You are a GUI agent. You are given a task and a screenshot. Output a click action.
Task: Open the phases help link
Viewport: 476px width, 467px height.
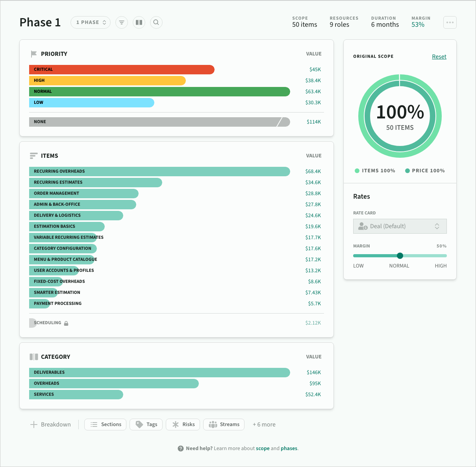pyautogui.click(x=289, y=449)
